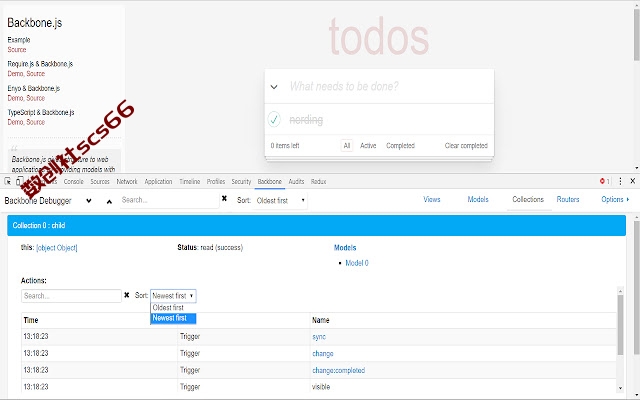This screenshot has height=400, width=640.
Task: Switch to the Audits tab
Action: [296, 182]
